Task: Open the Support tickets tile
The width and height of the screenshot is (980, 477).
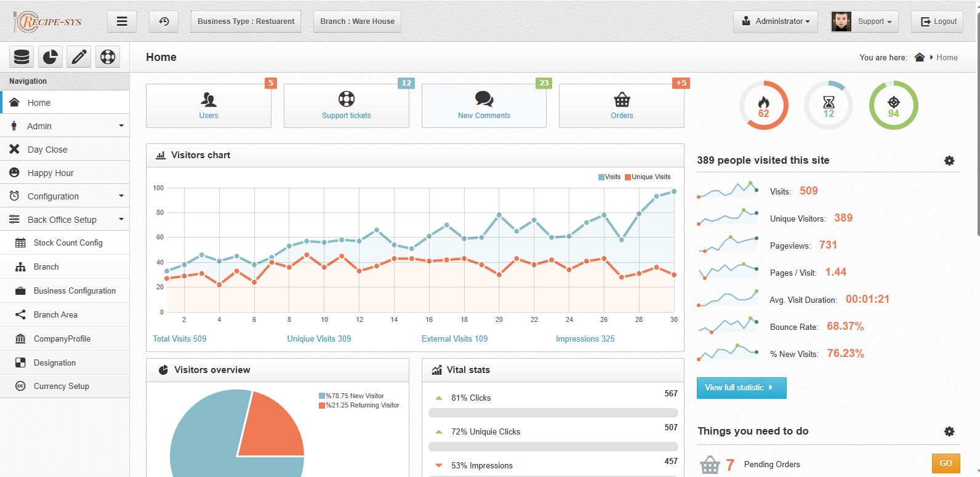Action: coord(347,106)
